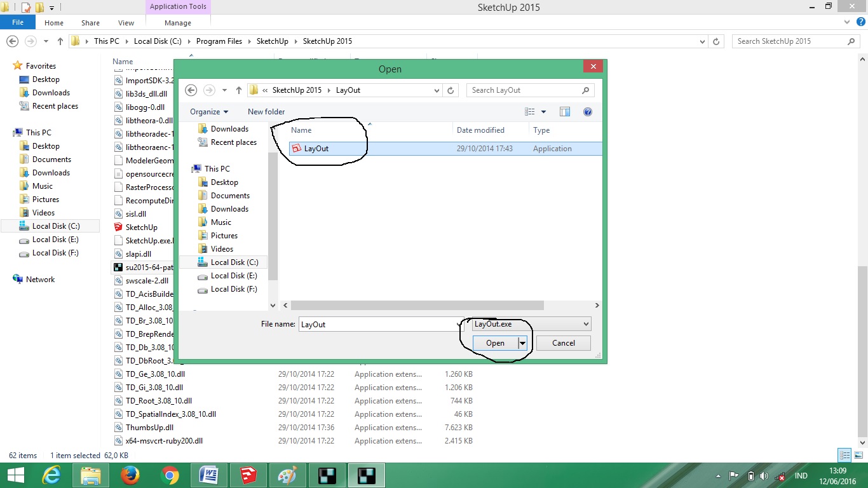Switch Explorer to details view button
Image resolution: width=868 pixels, height=488 pixels.
[x=844, y=455]
